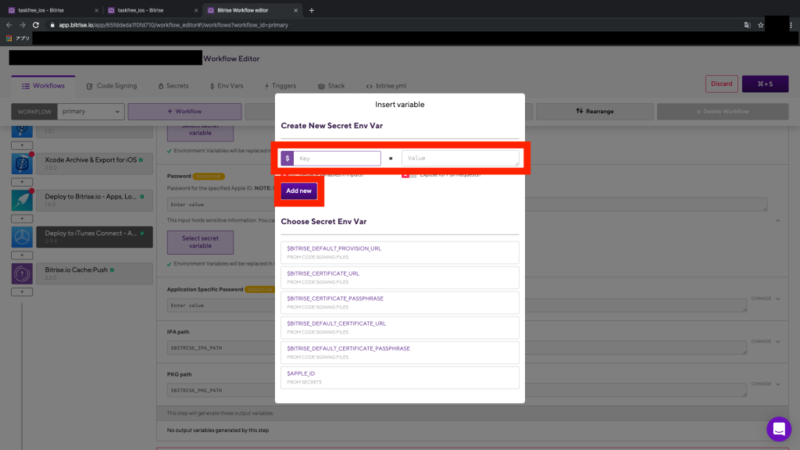
Task: Click the PKG path input field
Action: pos(456,390)
